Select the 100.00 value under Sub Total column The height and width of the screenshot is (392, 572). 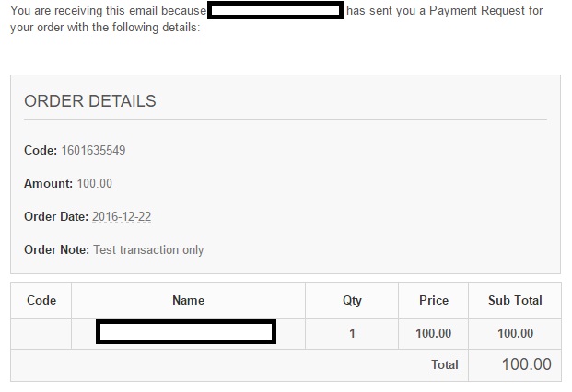tap(515, 333)
